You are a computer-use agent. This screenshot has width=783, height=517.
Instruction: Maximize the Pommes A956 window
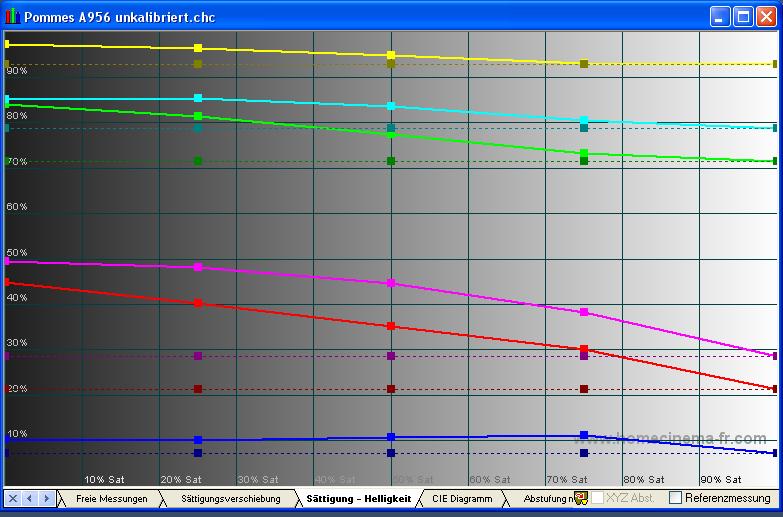tap(743, 17)
